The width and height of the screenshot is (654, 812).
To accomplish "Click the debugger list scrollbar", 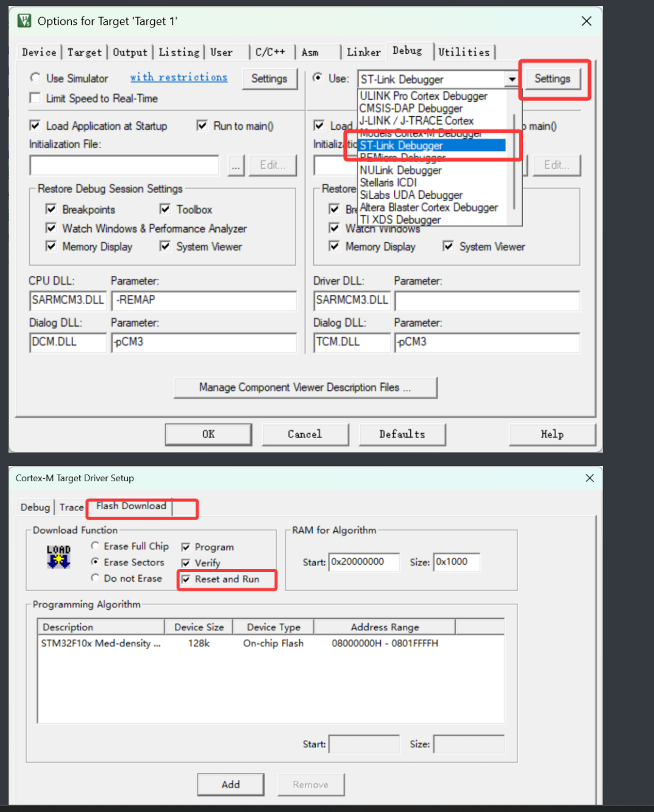I will 514,161.
